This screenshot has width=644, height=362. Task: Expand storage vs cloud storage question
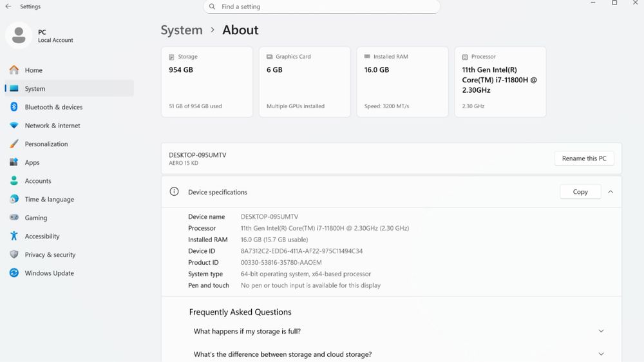coord(601,354)
